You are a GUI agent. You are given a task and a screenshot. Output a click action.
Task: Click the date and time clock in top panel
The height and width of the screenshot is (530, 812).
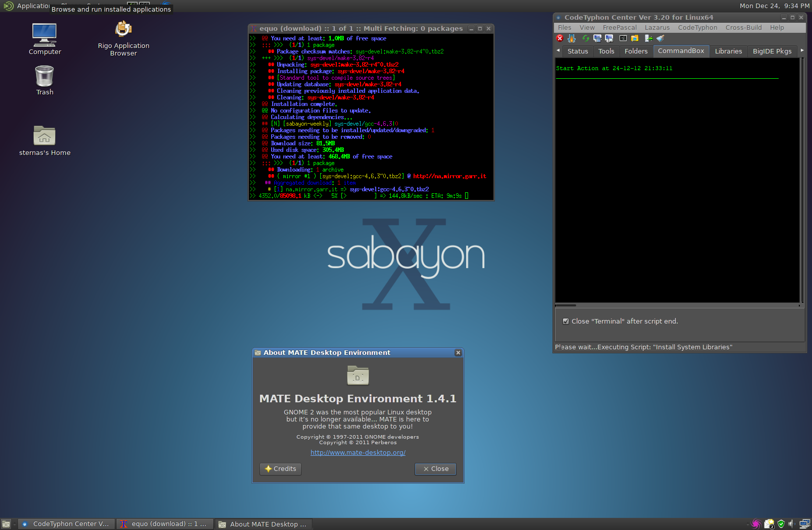click(774, 6)
